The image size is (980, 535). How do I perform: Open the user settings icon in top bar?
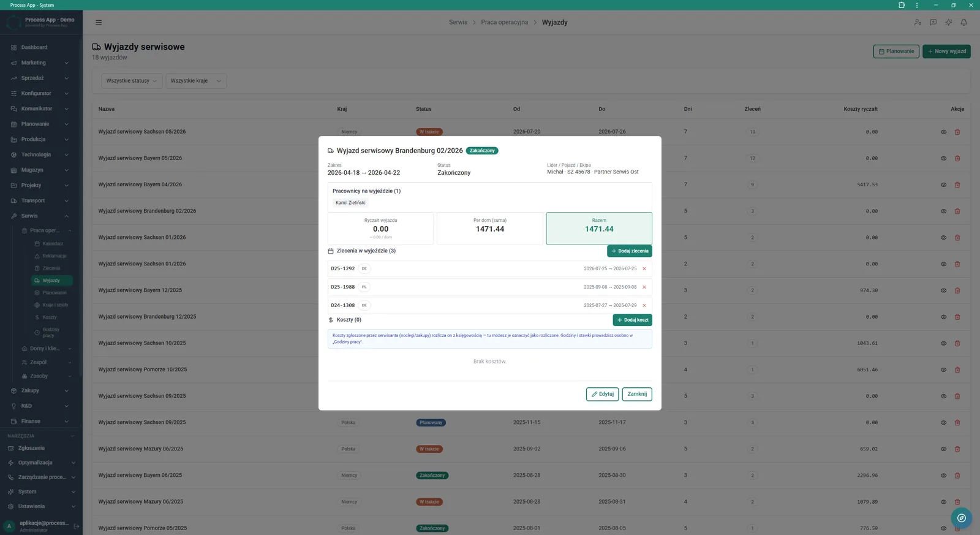918,23
